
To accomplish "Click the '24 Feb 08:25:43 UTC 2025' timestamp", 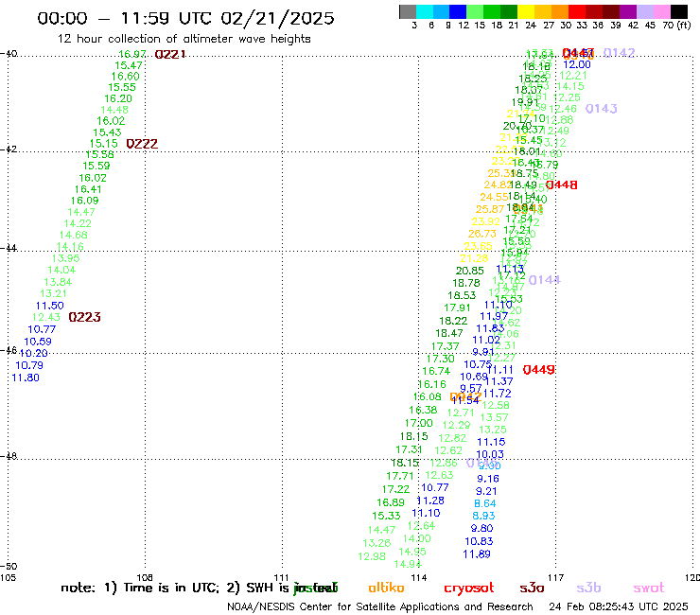I will tap(619, 606).
